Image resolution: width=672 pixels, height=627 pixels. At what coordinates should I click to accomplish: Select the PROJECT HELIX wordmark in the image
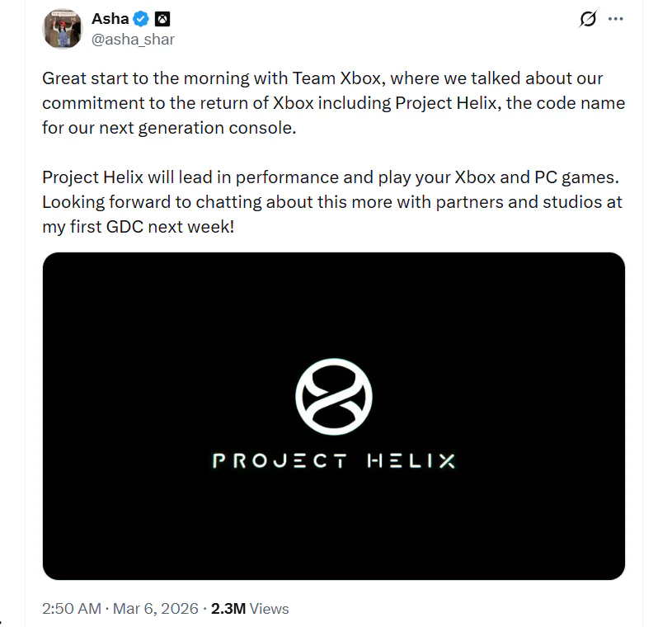[332, 461]
